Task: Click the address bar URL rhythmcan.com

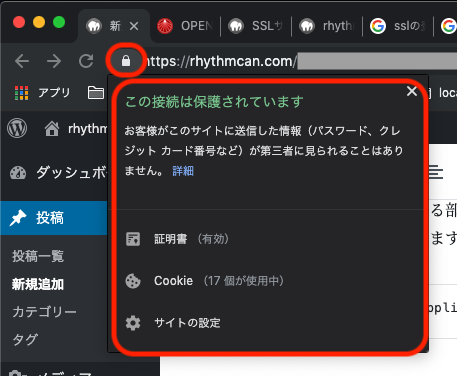Action: point(221,61)
